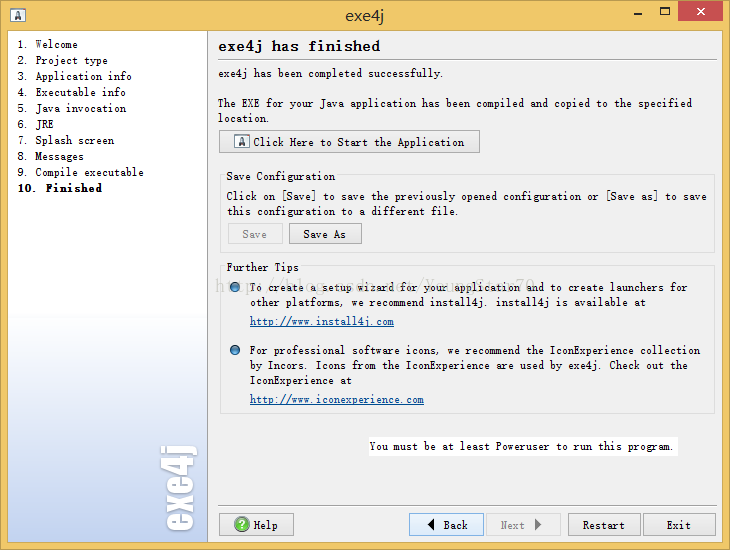Click the disabled Next button
730x550 pixels.
(x=523, y=524)
